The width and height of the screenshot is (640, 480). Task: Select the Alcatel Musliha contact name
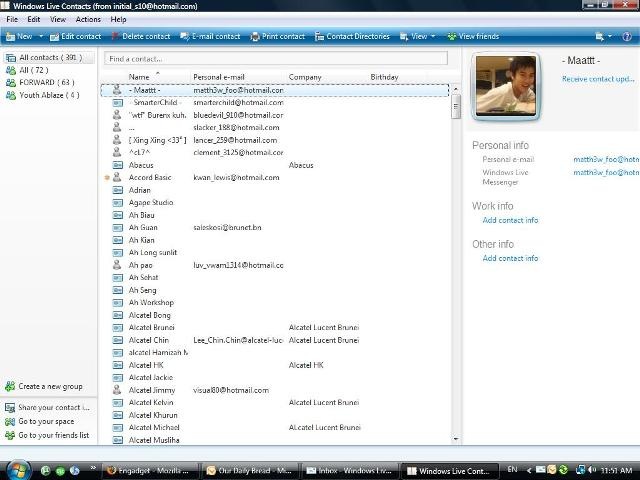[154, 440]
